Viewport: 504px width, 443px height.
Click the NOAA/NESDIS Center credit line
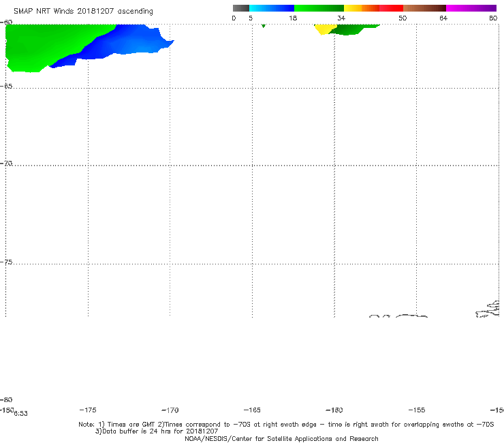pos(281,439)
